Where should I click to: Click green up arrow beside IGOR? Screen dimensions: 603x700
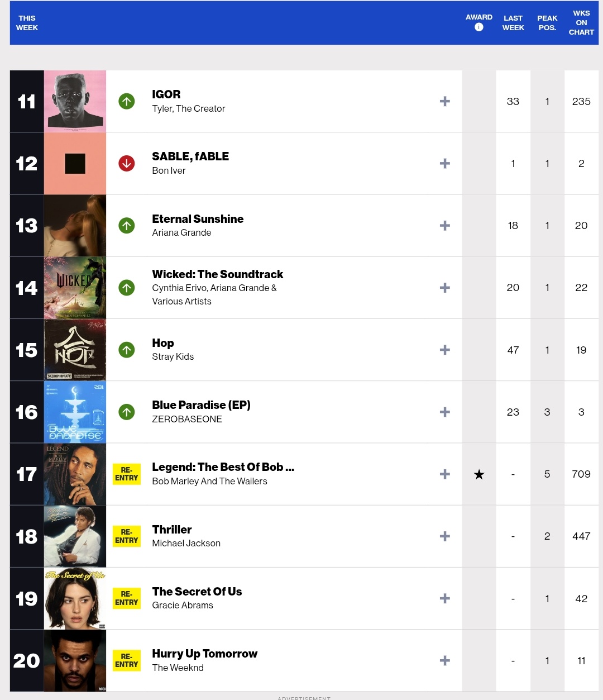tap(127, 101)
